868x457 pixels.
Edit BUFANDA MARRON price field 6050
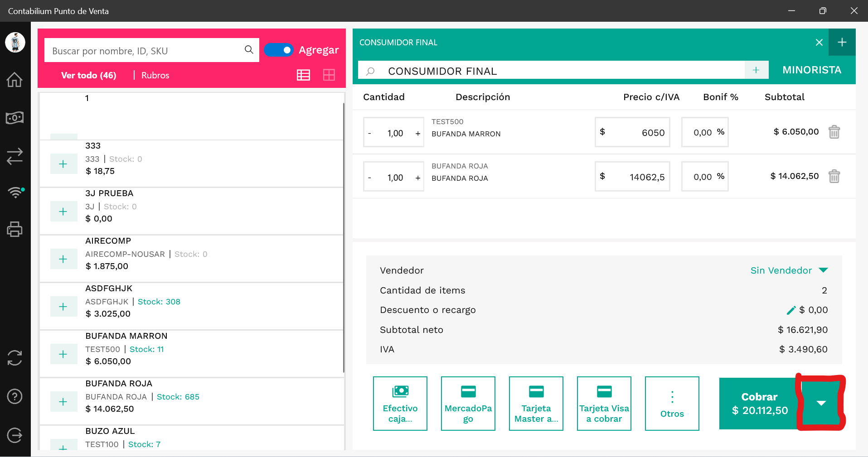[632, 132]
